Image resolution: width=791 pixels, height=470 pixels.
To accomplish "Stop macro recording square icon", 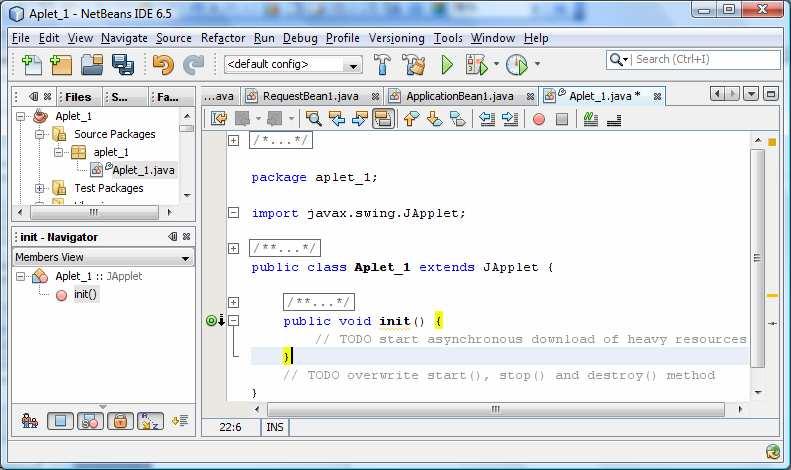I will [561, 120].
